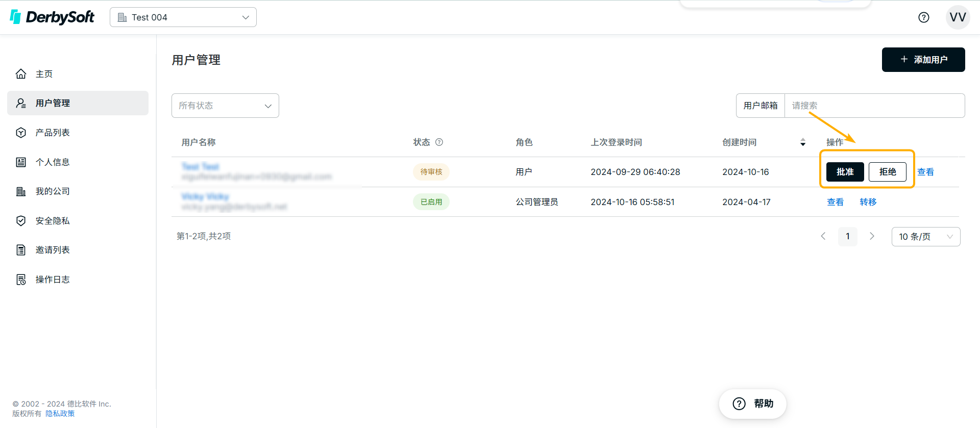Click the 2024-09-29 06:40:28 login time

(x=635, y=172)
